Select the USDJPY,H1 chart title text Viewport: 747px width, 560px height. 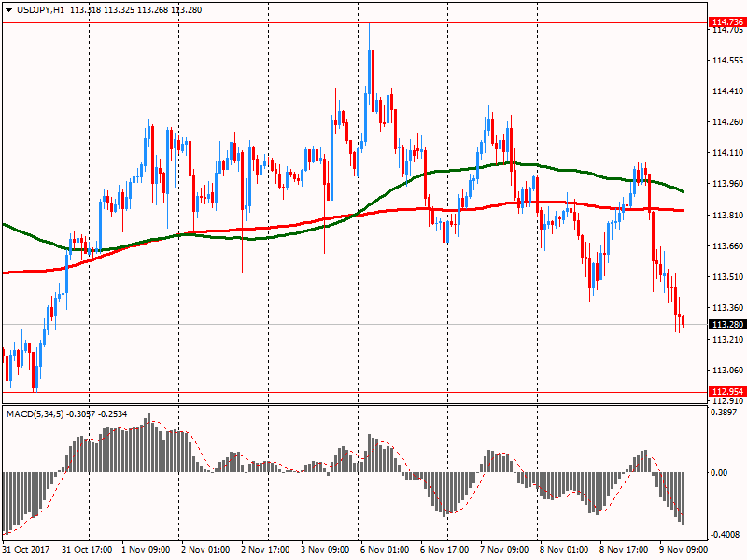tap(40, 10)
